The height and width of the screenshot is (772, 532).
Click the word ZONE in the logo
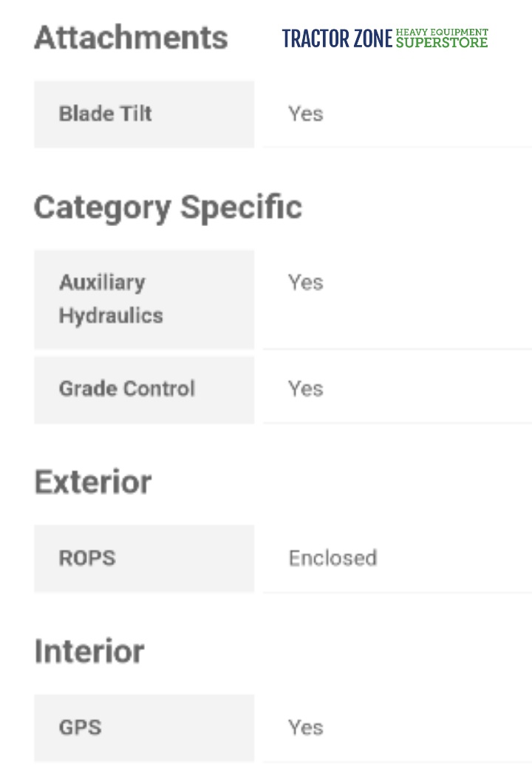(x=369, y=39)
